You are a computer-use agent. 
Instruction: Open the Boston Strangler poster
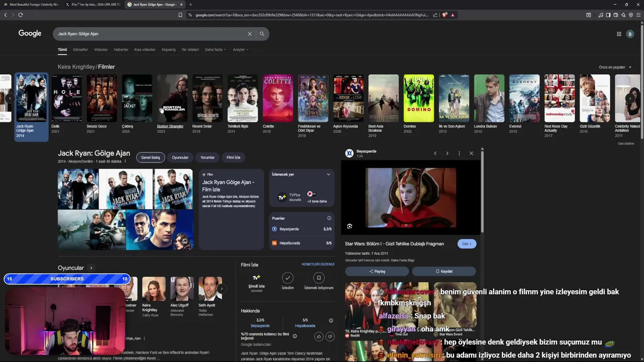(x=172, y=99)
